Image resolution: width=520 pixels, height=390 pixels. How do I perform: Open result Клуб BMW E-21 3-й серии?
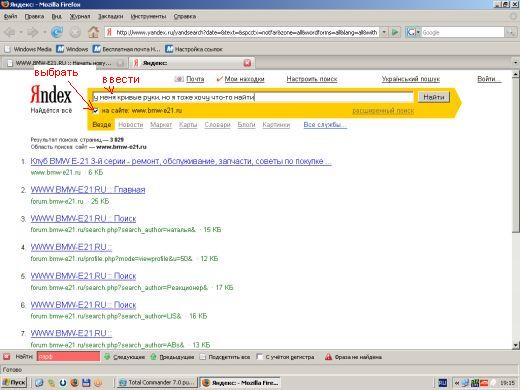[x=181, y=161]
